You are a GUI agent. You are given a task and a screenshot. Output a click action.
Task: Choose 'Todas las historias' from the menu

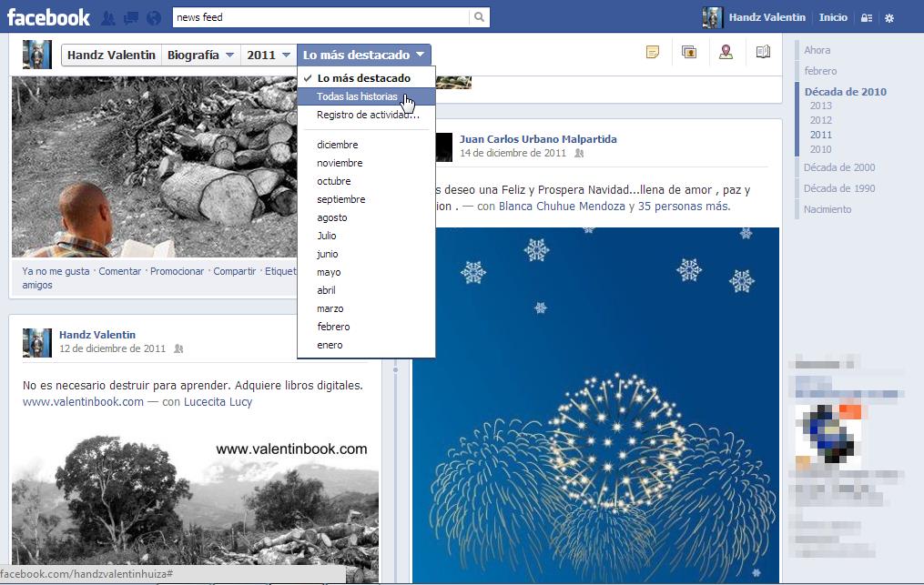pyautogui.click(x=357, y=96)
